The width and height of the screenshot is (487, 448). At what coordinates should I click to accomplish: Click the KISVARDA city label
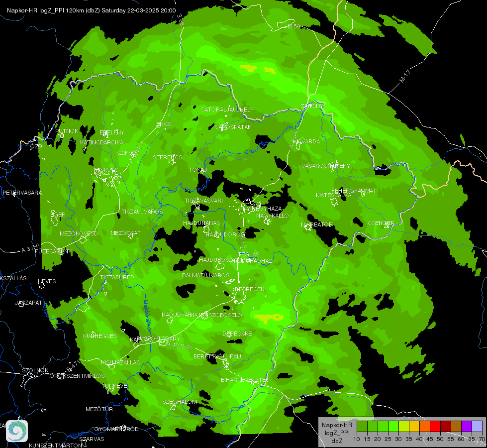pos(306,141)
